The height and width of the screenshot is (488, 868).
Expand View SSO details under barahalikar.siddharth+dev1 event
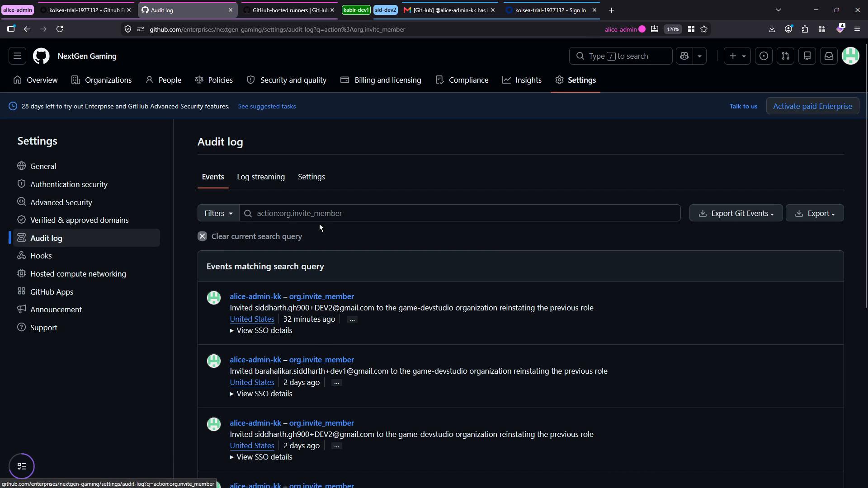click(261, 394)
